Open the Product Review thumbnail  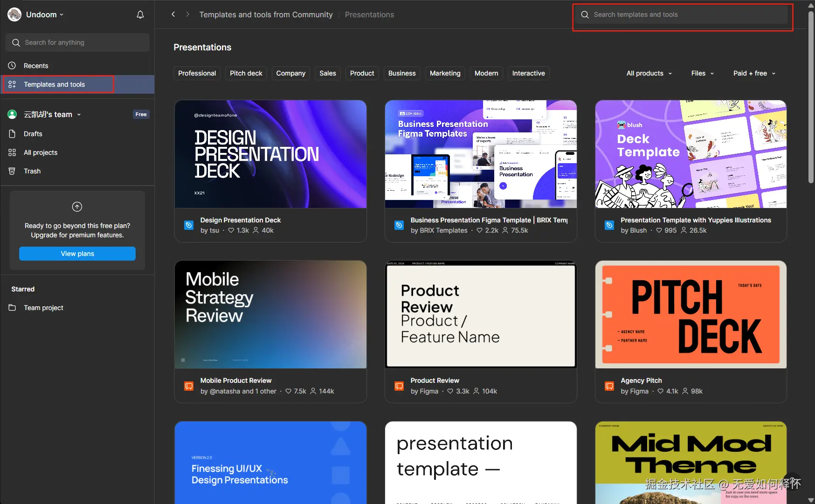[481, 315]
